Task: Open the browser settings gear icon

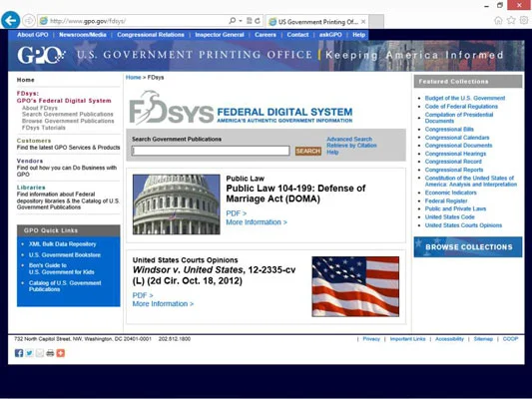Action: pos(524,20)
